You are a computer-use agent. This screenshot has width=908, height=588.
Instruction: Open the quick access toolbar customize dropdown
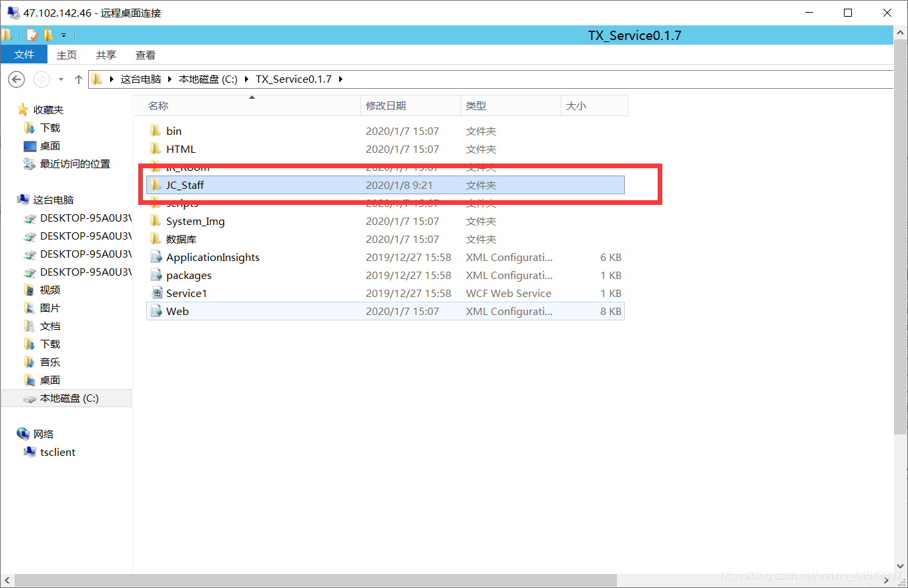tap(63, 35)
